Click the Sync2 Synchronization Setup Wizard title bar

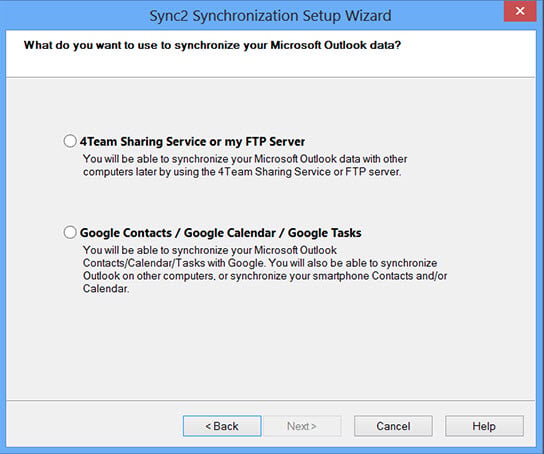pos(270,16)
